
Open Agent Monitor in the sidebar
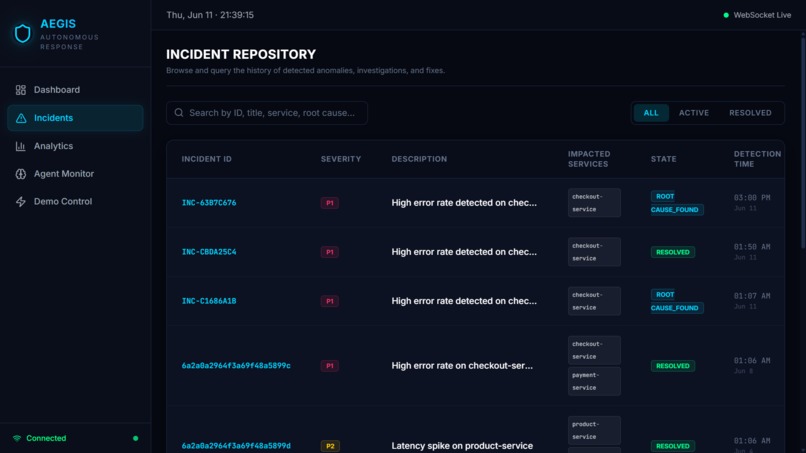pos(76,174)
